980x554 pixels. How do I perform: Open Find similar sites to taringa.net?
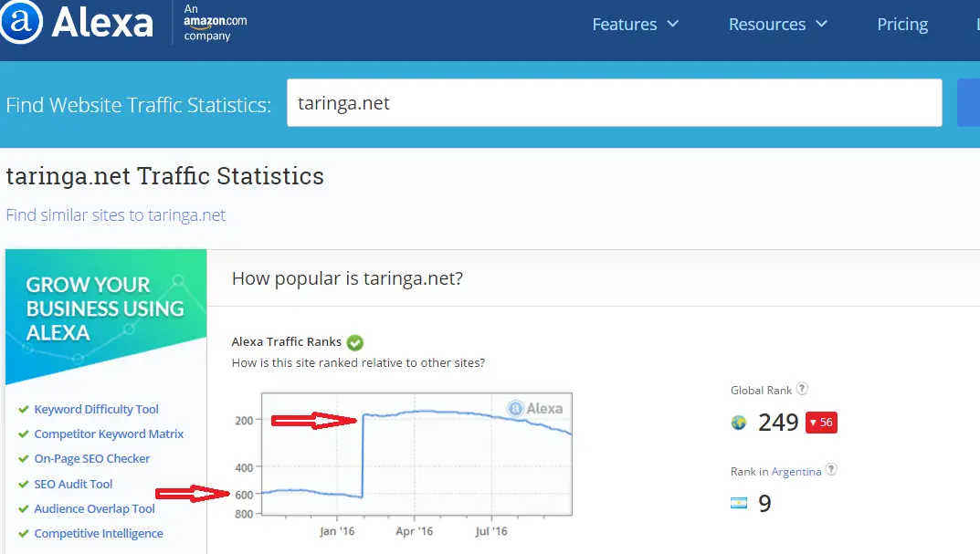(x=116, y=214)
